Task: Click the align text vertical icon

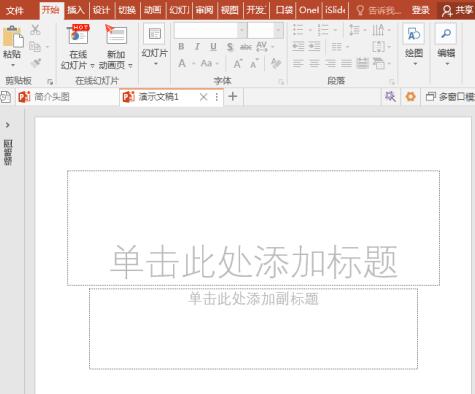Action: [x=379, y=46]
